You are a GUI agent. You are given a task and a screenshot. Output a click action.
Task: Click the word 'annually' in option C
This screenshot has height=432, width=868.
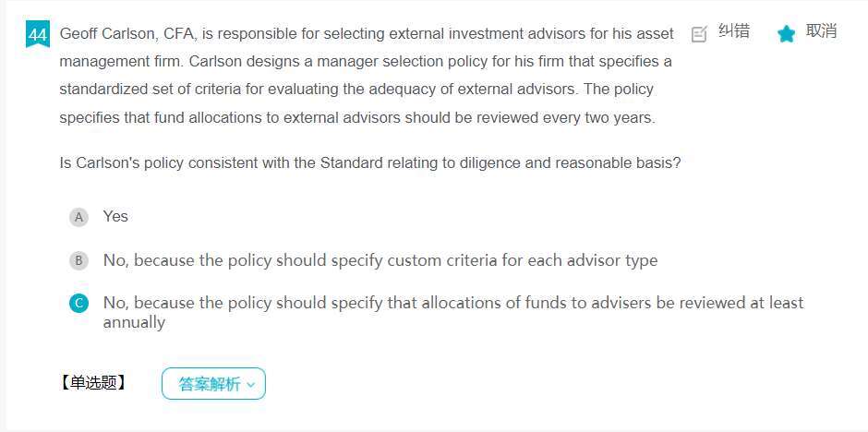pos(134,322)
